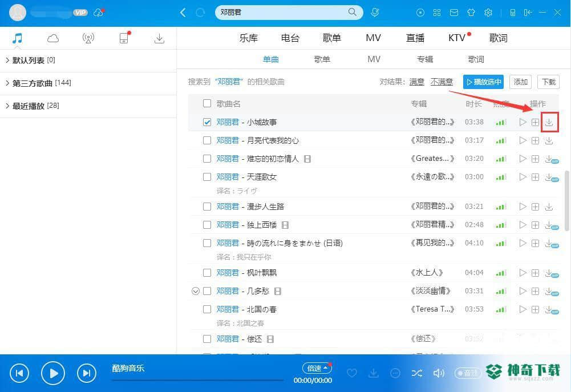Check the 天涯歌女 checkbox
The image size is (571, 392).
(x=207, y=177)
